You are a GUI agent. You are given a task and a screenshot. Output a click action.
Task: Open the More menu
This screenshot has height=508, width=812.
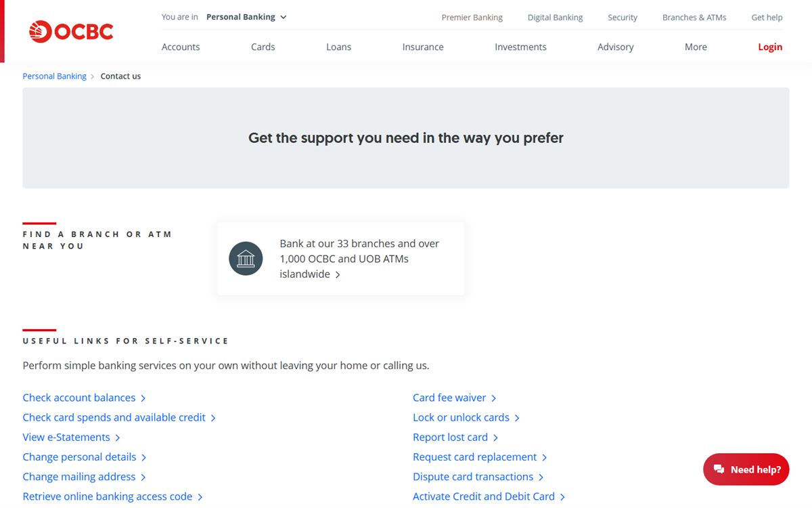tap(696, 47)
